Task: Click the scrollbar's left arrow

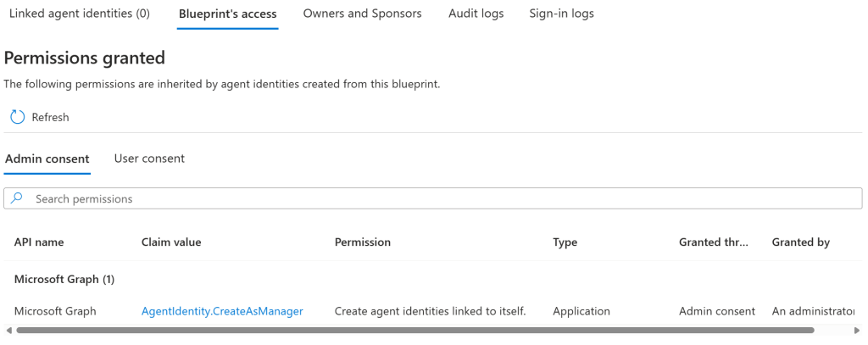Action: 8,330
